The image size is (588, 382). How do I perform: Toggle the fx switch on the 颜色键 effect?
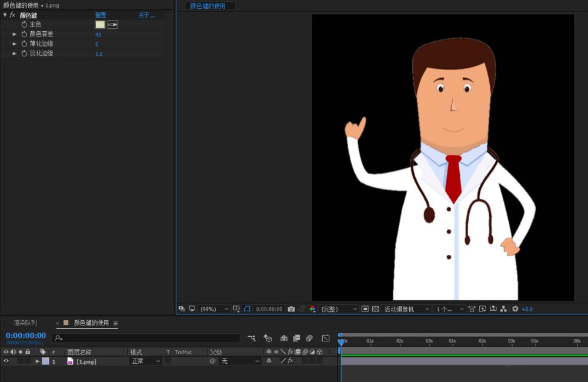point(12,15)
